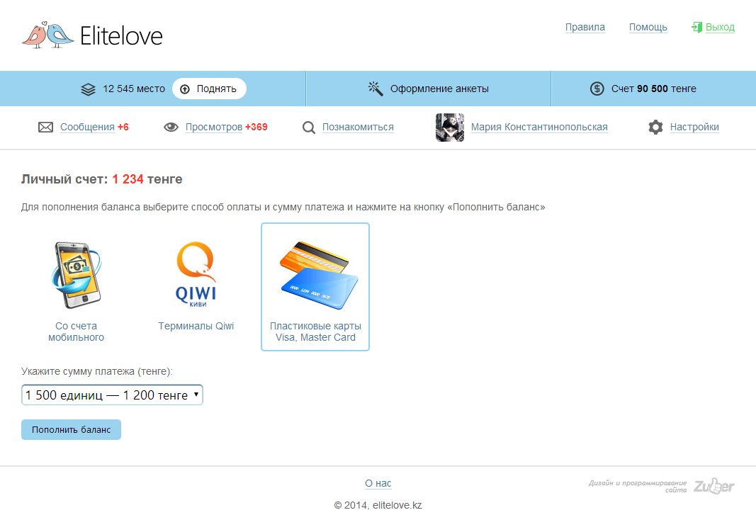The width and height of the screenshot is (756, 532).
Task: Log out using the «Выход» link
Action: [x=720, y=28]
